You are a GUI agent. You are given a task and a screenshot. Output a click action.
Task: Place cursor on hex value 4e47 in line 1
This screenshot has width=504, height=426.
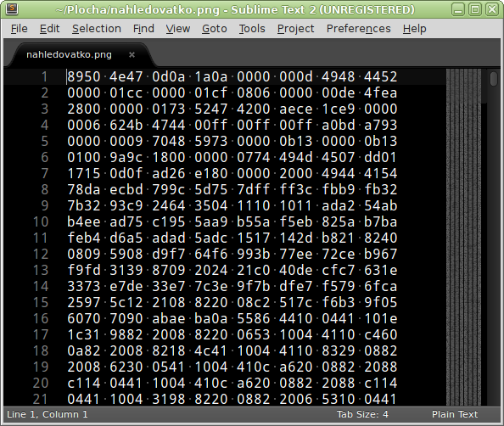126,77
